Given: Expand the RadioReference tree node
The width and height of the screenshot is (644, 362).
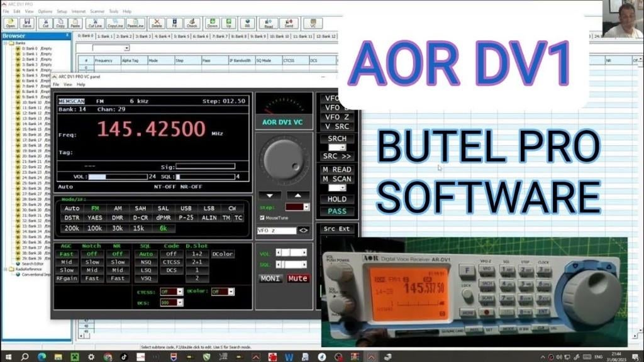Looking at the screenshot, I should (6, 269).
